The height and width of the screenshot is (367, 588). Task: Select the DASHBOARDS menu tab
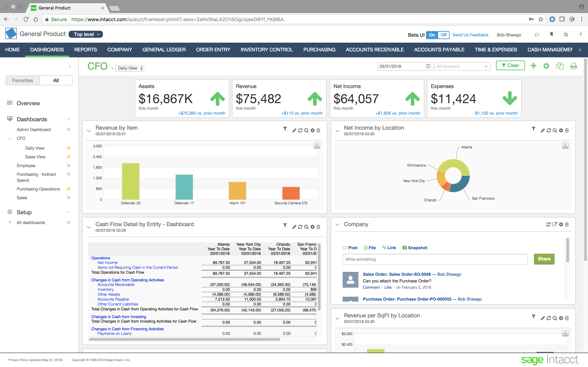point(47,49)
